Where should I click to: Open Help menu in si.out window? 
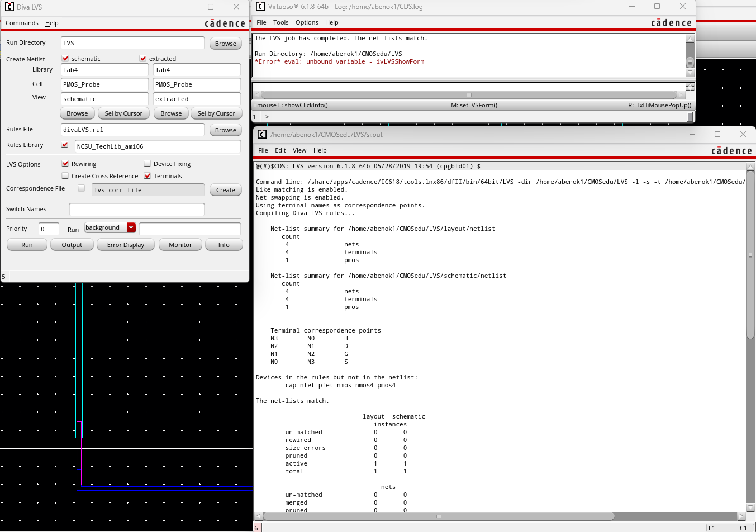coord(320,150)
